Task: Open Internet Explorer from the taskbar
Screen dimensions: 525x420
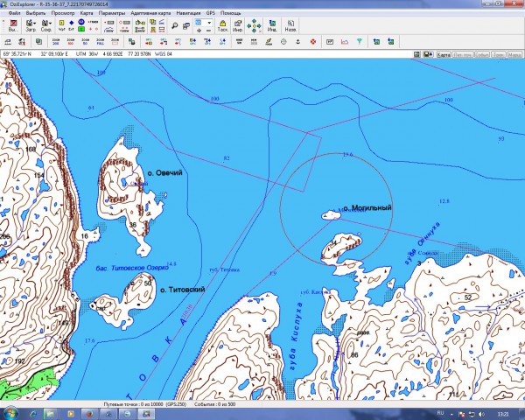Action: (34, 414)
